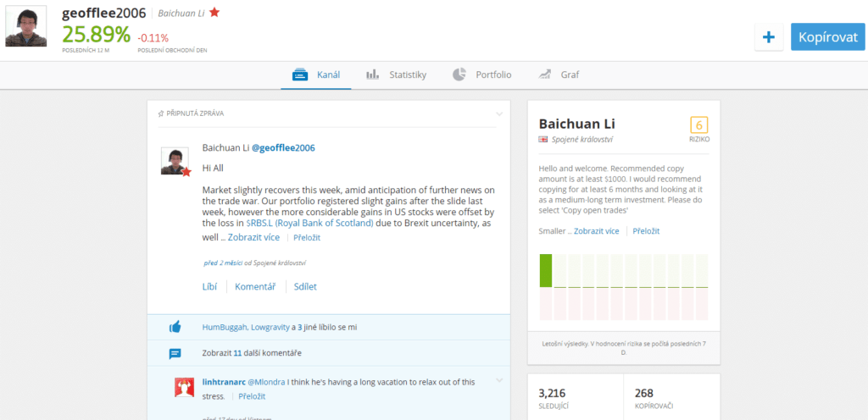Switch to the Statistiky tab
Screen dimensions: 868x420
[x=396, y=75]
